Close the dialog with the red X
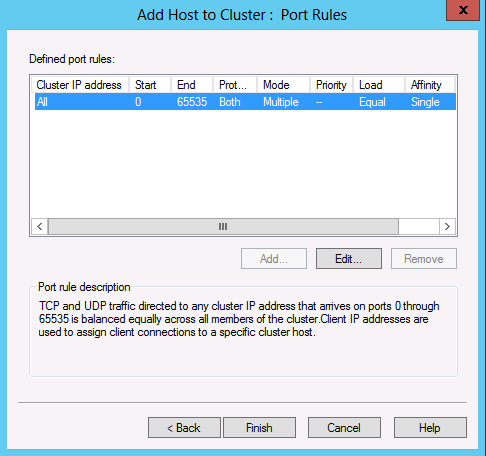 click(463, 10)
